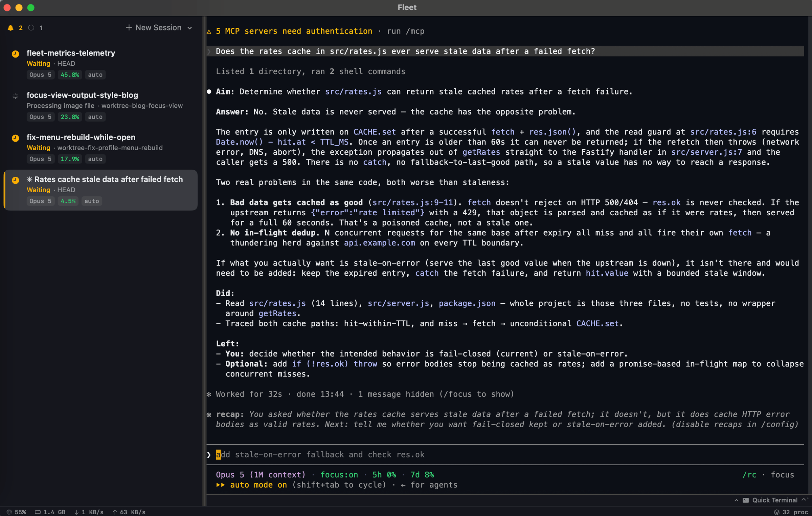Click download speed 1 KB/s indicator
Image resolution: width=812 pixels, height=516 pixels.
pyautogui.click(x=89, y=512)
